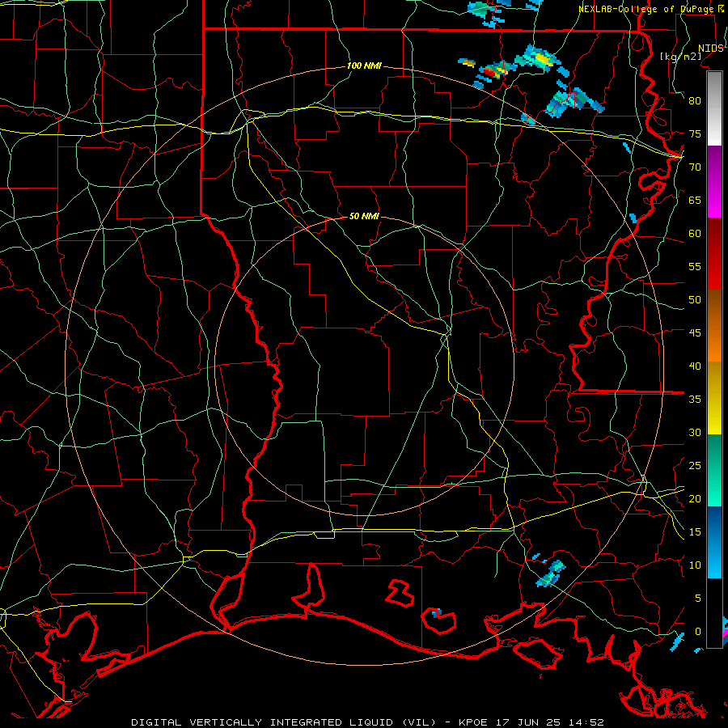Image resolution: width=728 pixels, height=728 pixels.
Task: Click the yellow segment of the color bar
Action: [x=714, y=398]
